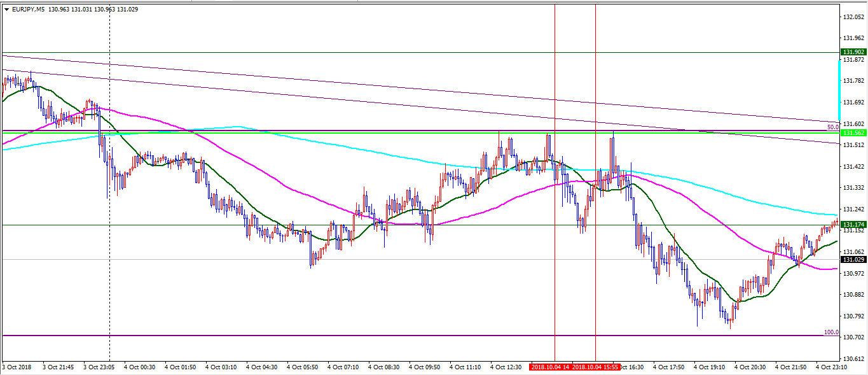This screenshot has width=868, height=375.
Task: Click the 131.422 price scale value
Action: (x=853, y=167)
